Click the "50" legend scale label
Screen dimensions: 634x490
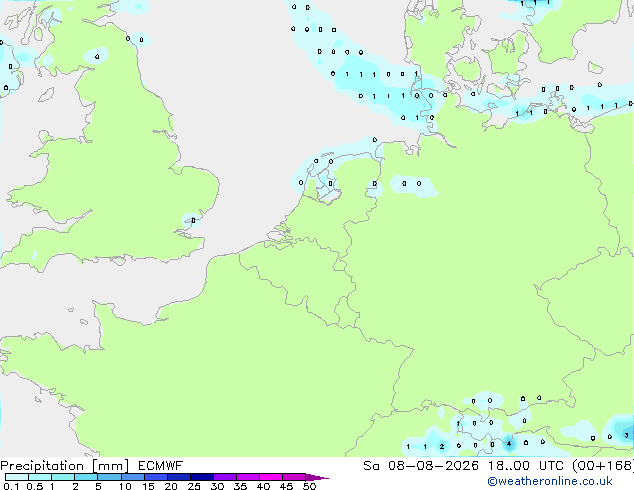point(309,486)
